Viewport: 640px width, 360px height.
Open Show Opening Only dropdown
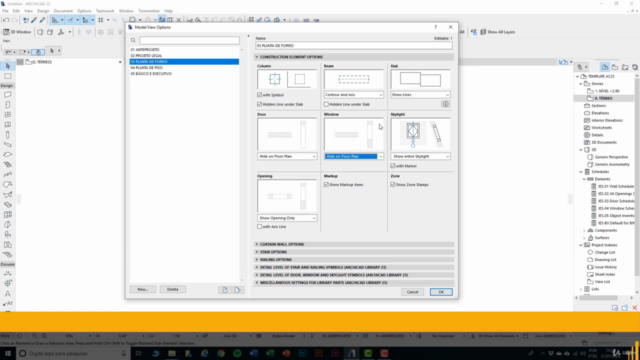(287, 218)
